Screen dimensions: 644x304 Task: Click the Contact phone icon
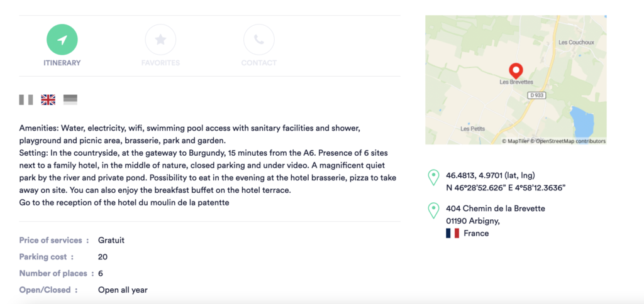pyautogui.click(x=258, y=40)
